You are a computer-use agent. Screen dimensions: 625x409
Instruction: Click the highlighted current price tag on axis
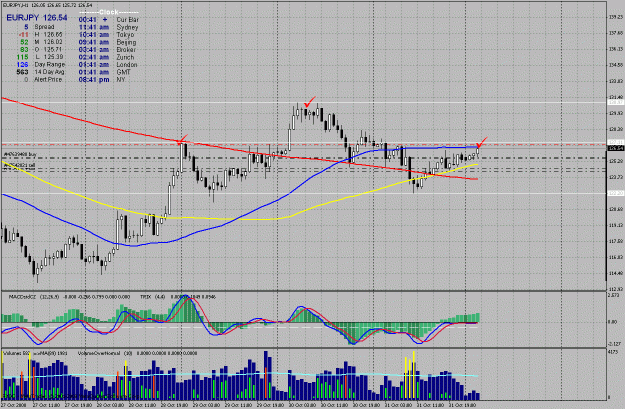pos(615,148)
